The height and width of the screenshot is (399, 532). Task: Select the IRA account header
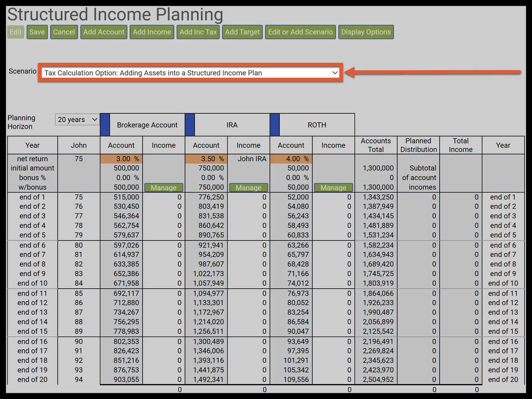[232, 125]
